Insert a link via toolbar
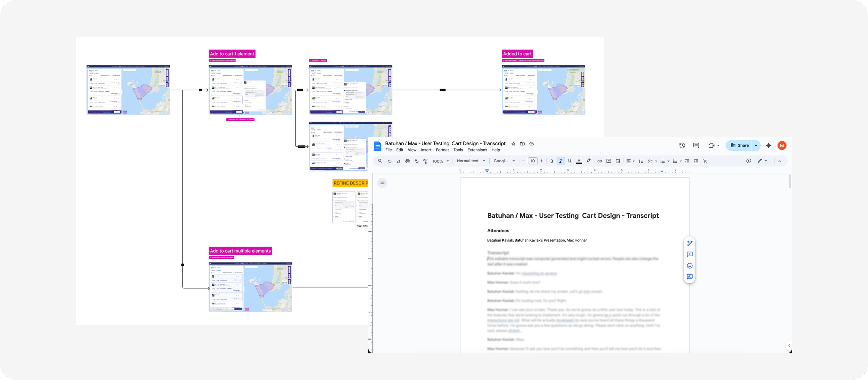The image size is (868, 380). pos(599,161)
